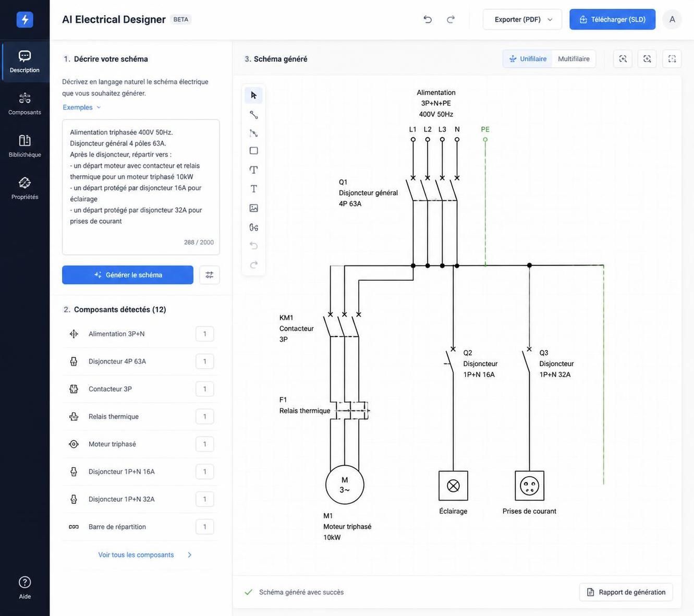The image size is (694, 616).
Task: Undo using the top header arrow
Action: [428, 19]
